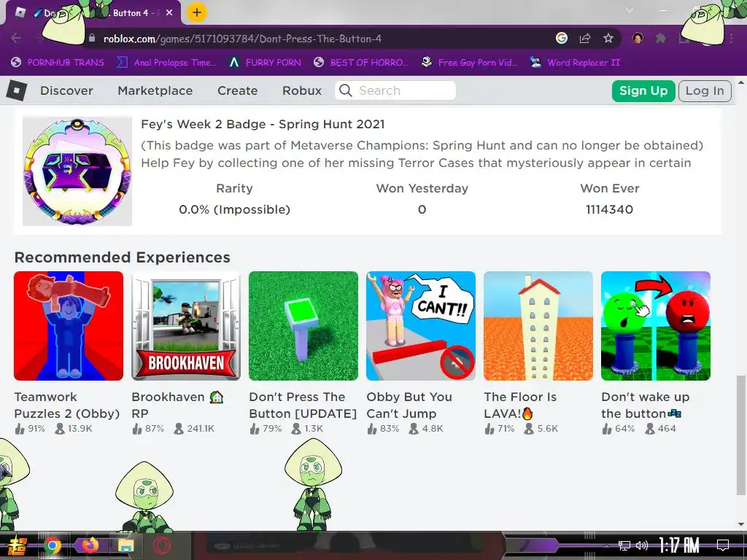Click the 1:17 AM taskbar clock
Screen dimensions: 747x560
coord(679,545)
